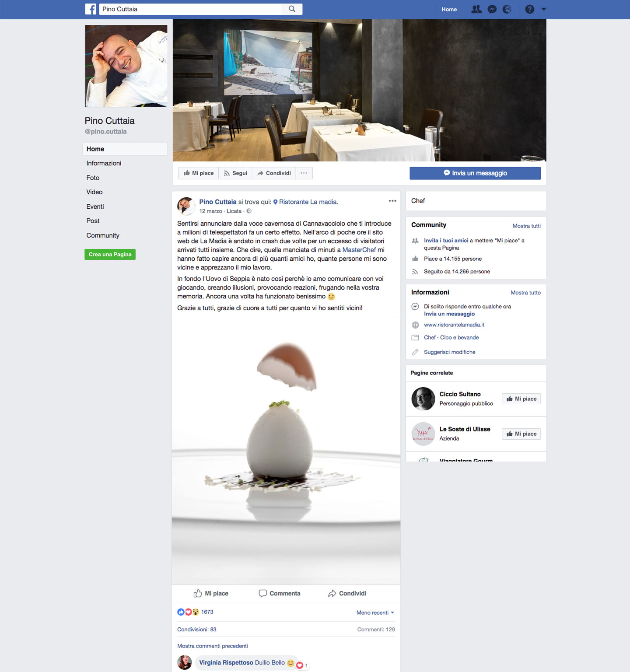Click Invia un messaggio button
630x672 pixels.
pos(475,173)
